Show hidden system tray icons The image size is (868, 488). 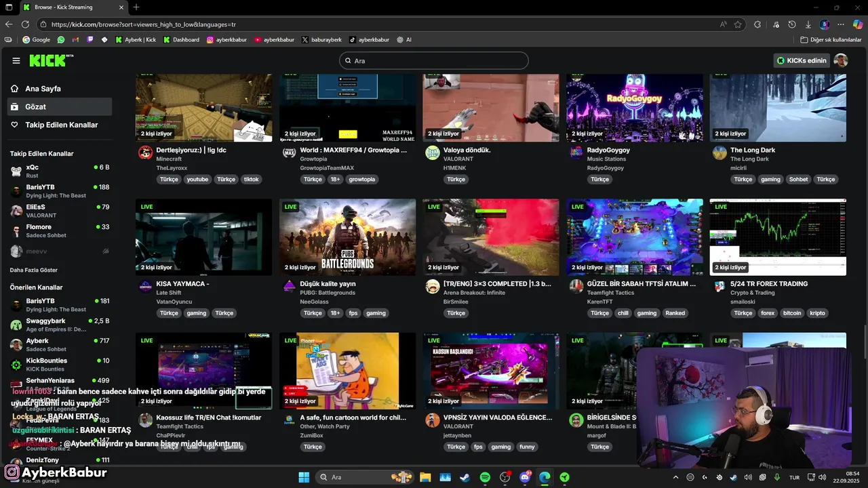[675, 477]
